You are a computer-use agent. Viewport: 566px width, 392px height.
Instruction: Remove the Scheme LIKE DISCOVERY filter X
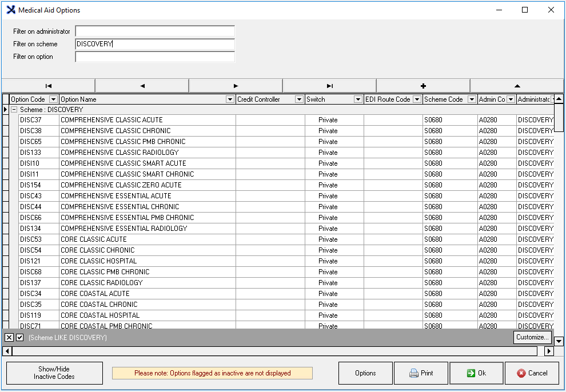click(x=9, y=338)
